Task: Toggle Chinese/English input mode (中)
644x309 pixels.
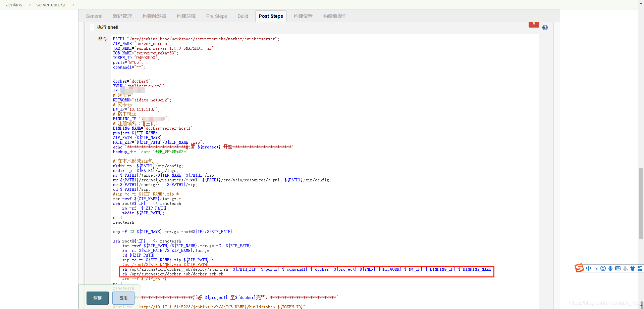Action: tap(588, 268)
